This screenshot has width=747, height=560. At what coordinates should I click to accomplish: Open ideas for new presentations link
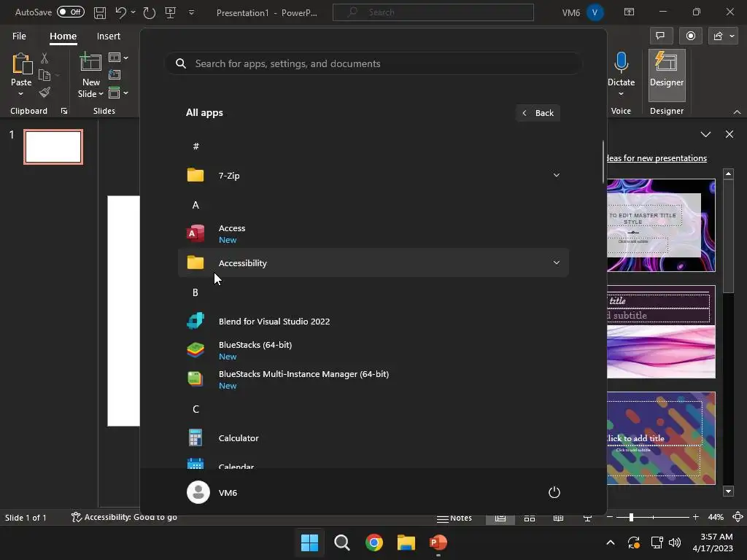(x=657, y=158)
